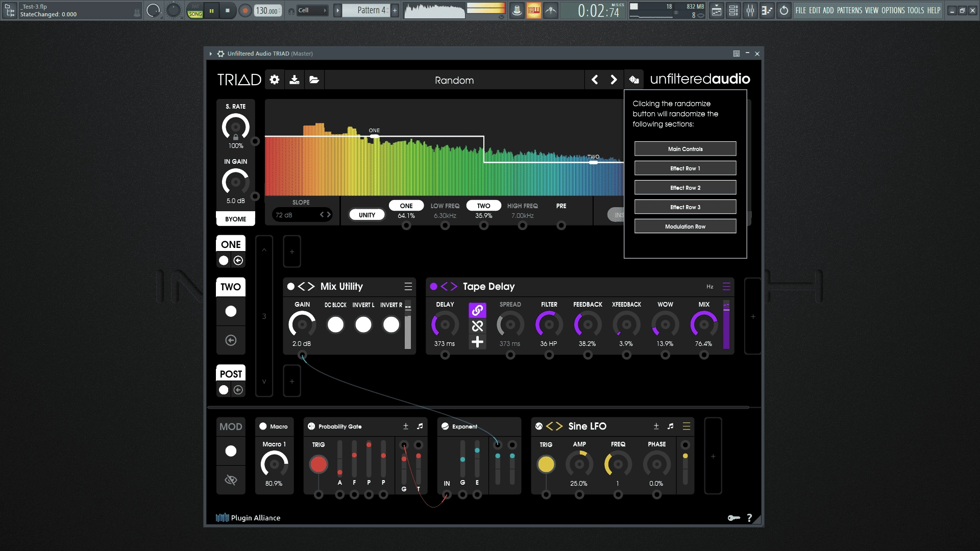Viewport: 980px width, 551px height.
Task: Click Sine LFO module selector arrows
Action: pyautogui.click(x=554, y=426)
